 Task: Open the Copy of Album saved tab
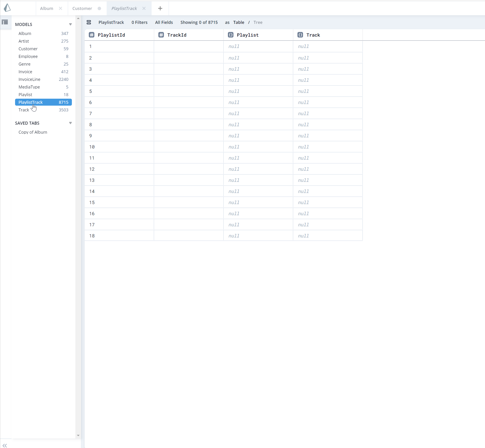coord(33,132)
